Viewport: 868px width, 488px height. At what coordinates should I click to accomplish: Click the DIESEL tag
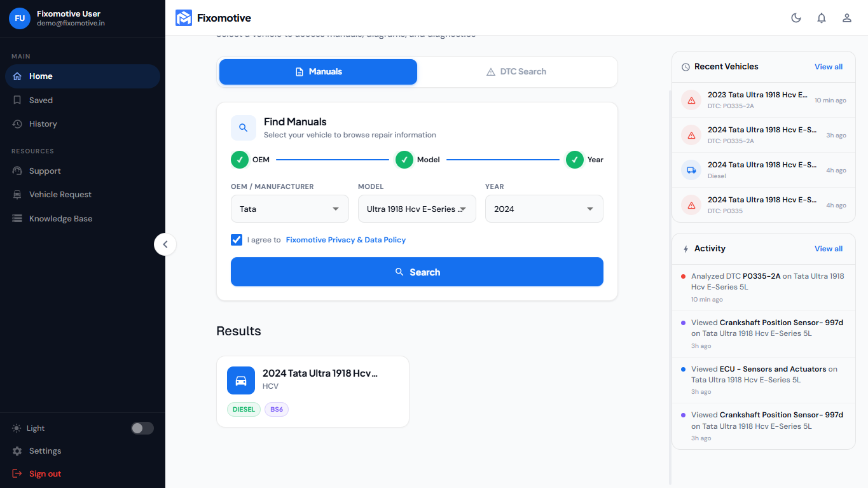(x=244, y=409)
